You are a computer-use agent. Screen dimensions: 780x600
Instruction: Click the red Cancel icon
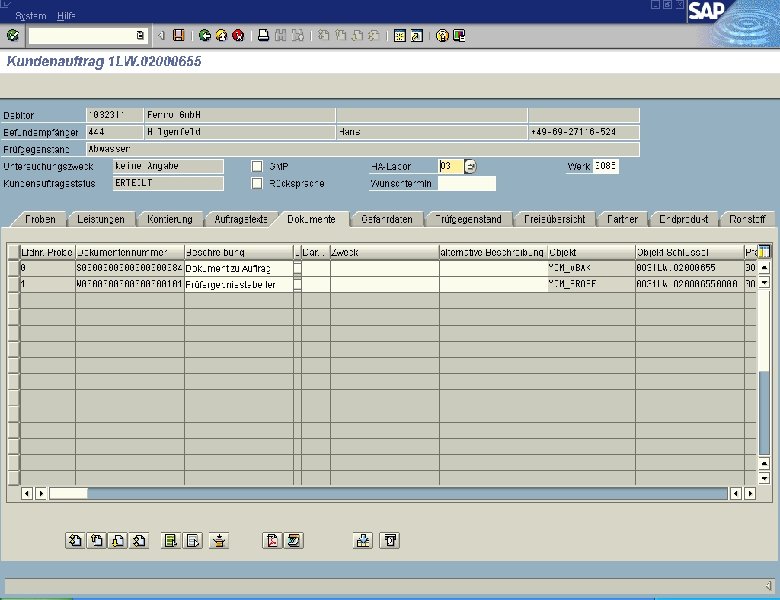point(238,35)
